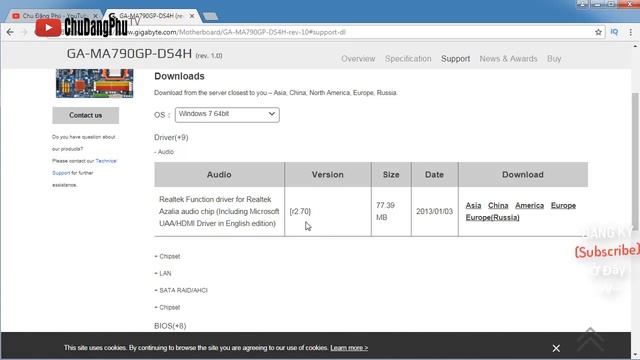This screenshot has width=640, height=360.
Task: Download audio driver from Asia server
Action: (473, 205)
